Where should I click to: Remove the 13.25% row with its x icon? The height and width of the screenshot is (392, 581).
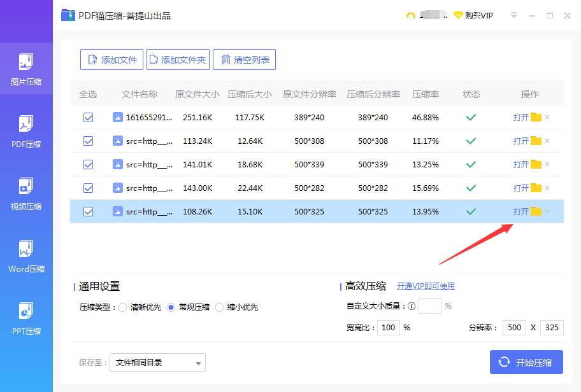coord(547,164)
